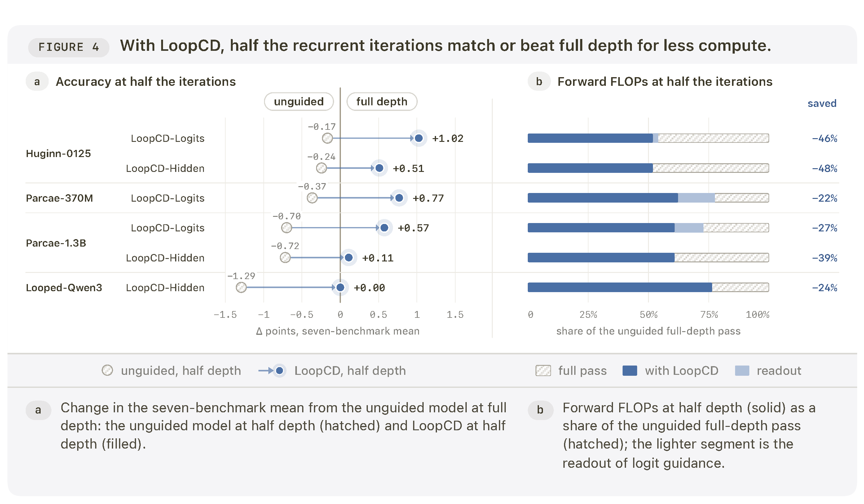Image resolution: width=864 pixels, height=504 pixels.
Task: Select the 'full depth' pill label
Action: (381, 101)
